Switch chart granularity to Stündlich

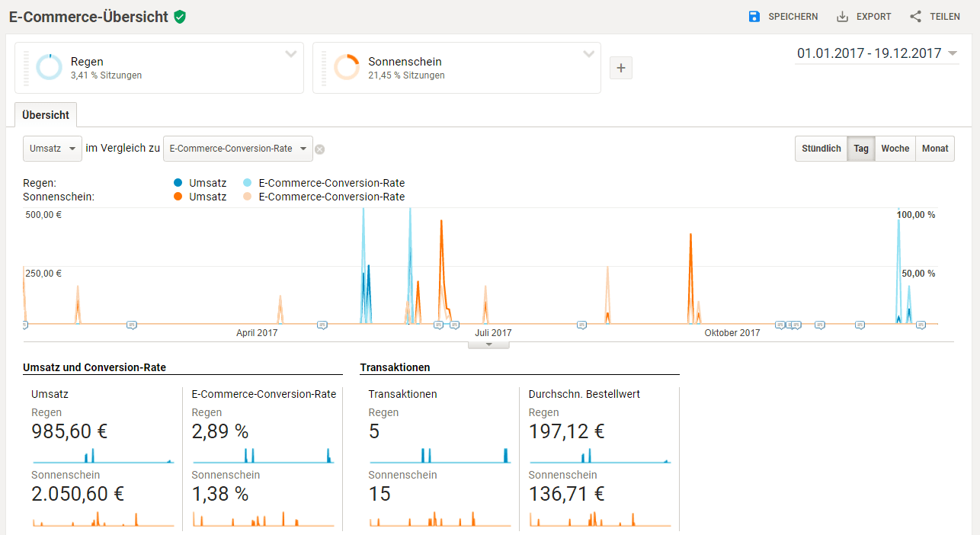point(821,149)
